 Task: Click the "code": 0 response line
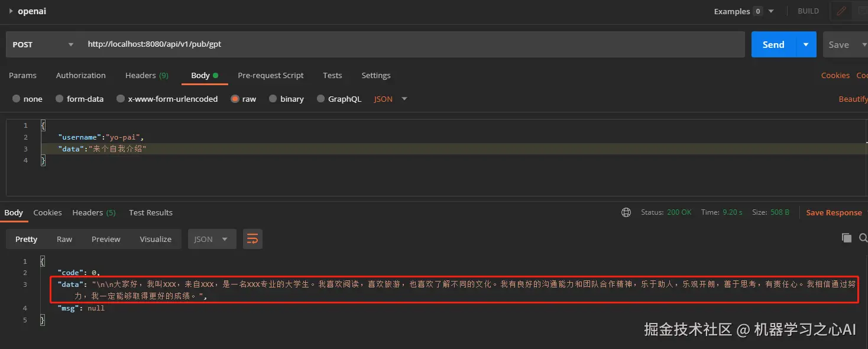click(79, 273)
